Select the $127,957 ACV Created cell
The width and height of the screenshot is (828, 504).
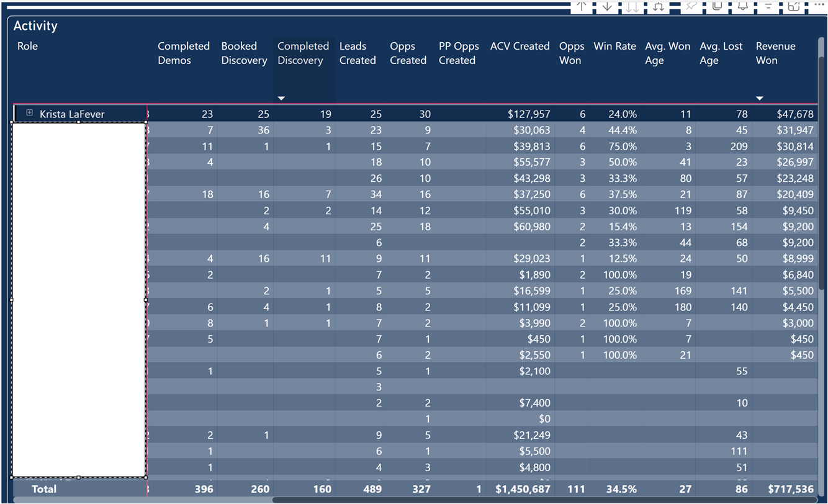coord(529,114)
